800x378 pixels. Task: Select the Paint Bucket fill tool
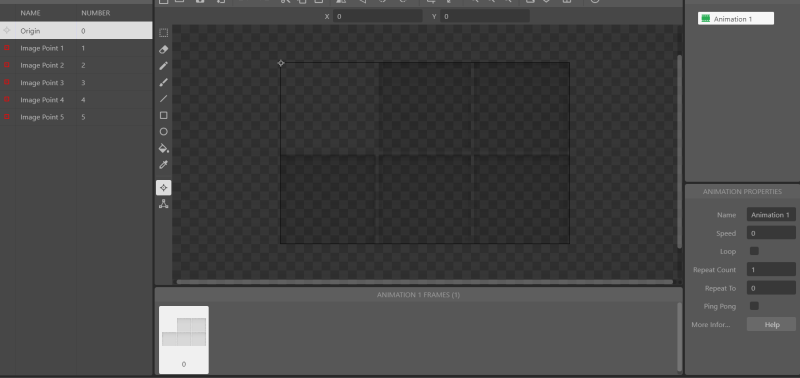[163, 148]
